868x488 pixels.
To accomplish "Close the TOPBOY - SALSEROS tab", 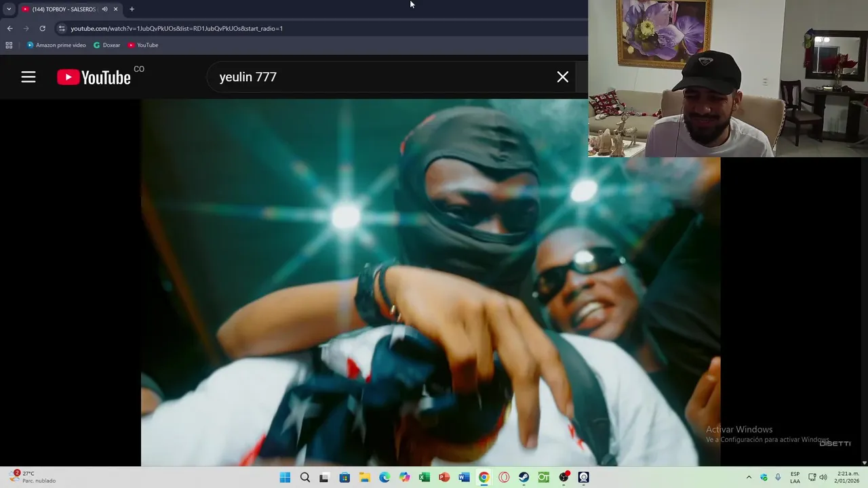I will click(x=115, y=9).
